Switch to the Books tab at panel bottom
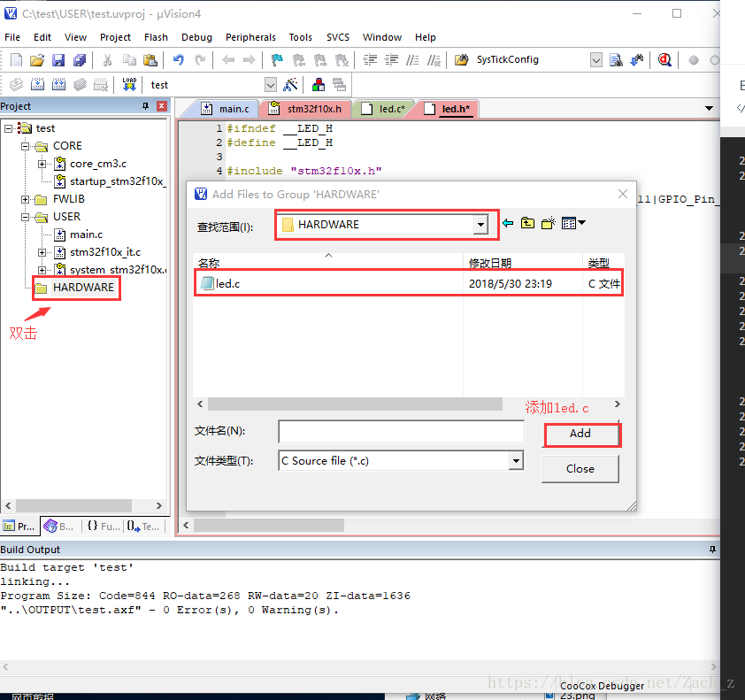Image resolution: width=745 pixels, height=700 pixels. click(x=58, y=526)
